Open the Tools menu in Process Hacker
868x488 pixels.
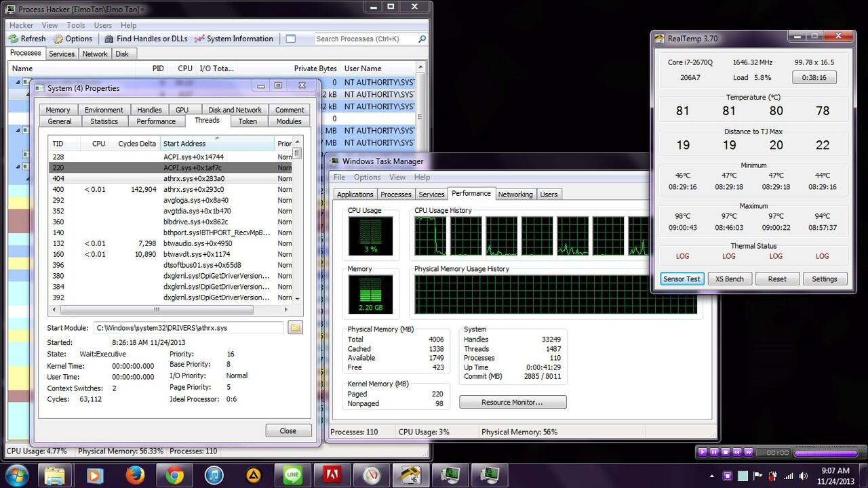76,25
